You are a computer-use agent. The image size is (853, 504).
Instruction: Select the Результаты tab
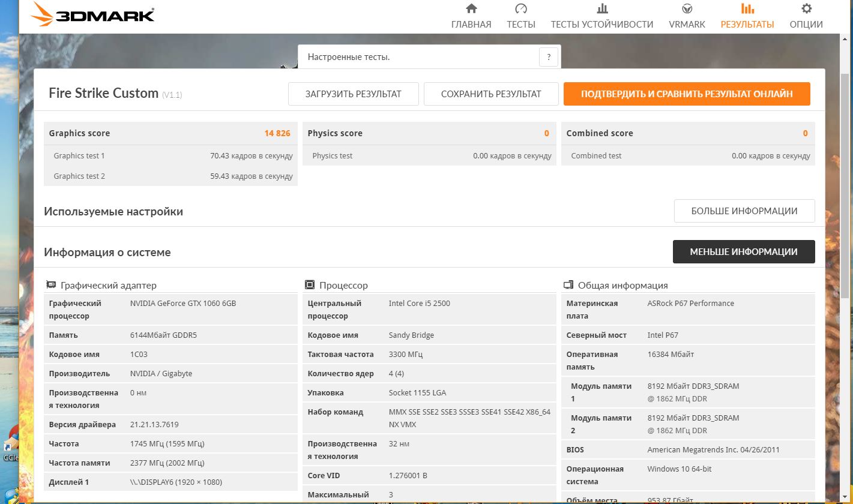(747, 16)
